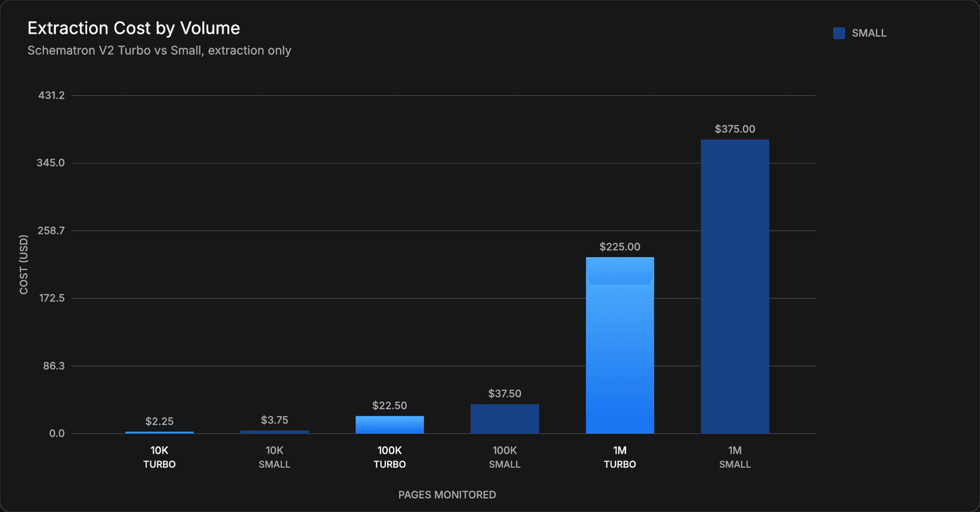980x512 pixels.
Task: Click the Extraction Cost by Volume title
Action: pos(134,28)
